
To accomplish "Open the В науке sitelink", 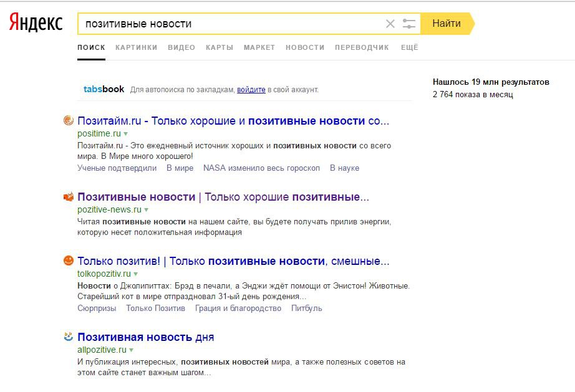I will 345,168.
